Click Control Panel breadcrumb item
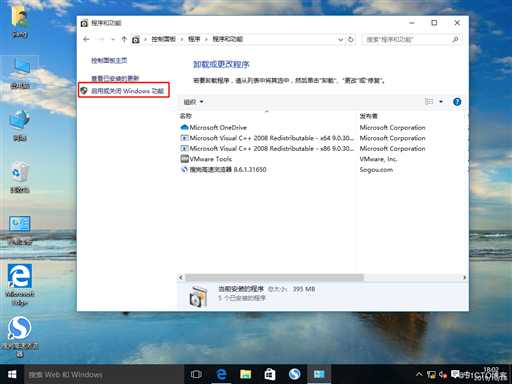 click(x=163, y=39)
